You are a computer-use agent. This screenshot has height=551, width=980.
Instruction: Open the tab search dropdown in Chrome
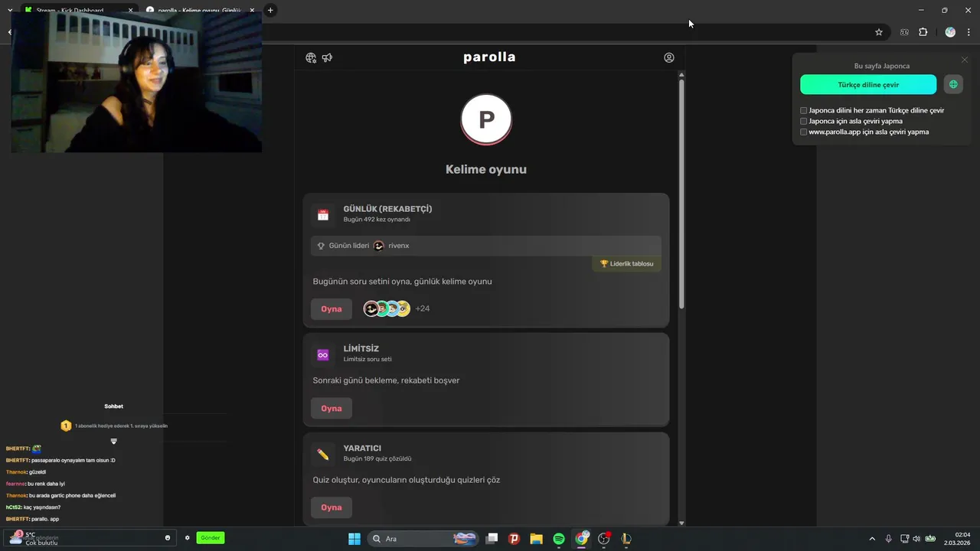click(x=10, y=10)
